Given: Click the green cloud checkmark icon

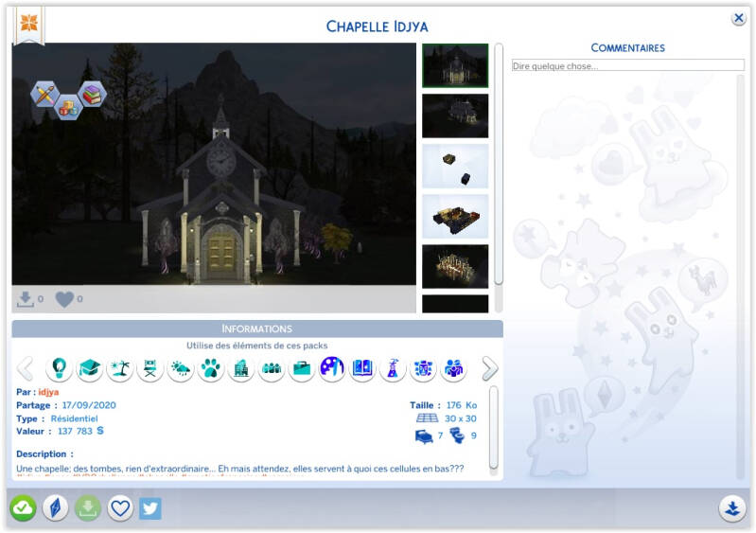Looking at the screenshot, I should [x=23, y=508].
